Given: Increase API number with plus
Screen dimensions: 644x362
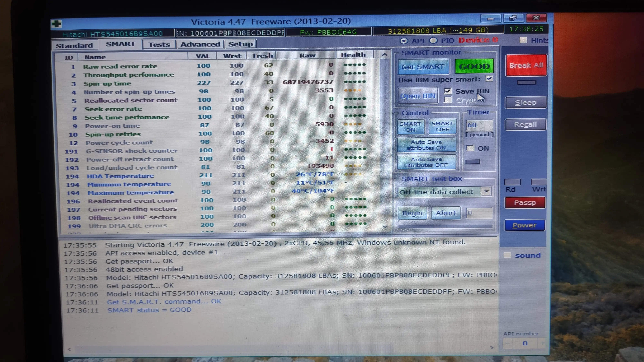Looking at the screenshot, I should [542, 343].
